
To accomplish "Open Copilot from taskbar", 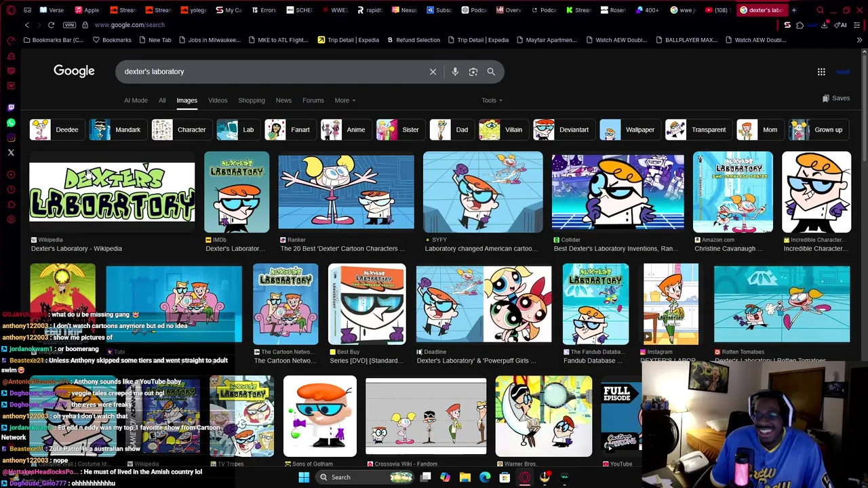I will pos(445,477).
